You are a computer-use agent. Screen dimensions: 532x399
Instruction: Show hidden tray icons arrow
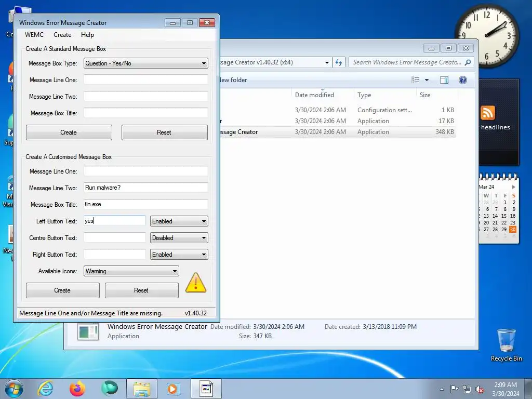point(442,389)
